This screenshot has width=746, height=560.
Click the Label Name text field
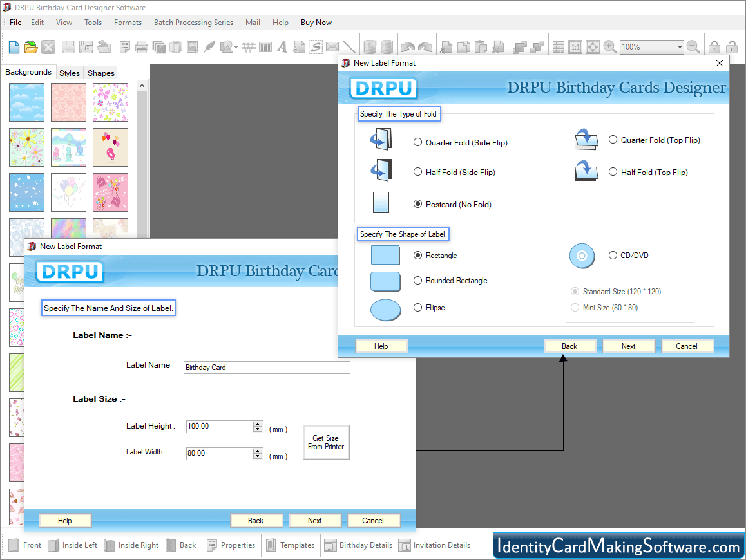[267, 368]
